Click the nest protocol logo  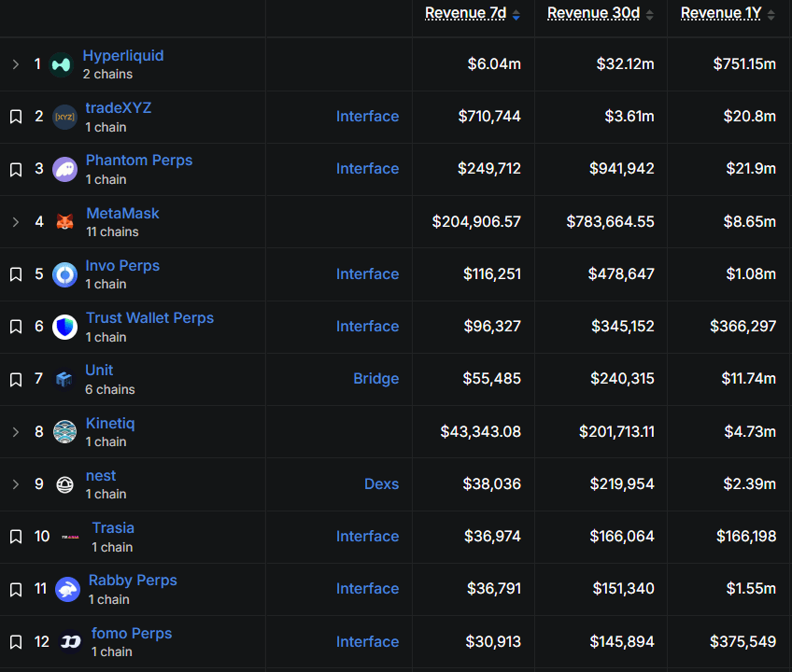pyautogui.click(x=64, y=484)
